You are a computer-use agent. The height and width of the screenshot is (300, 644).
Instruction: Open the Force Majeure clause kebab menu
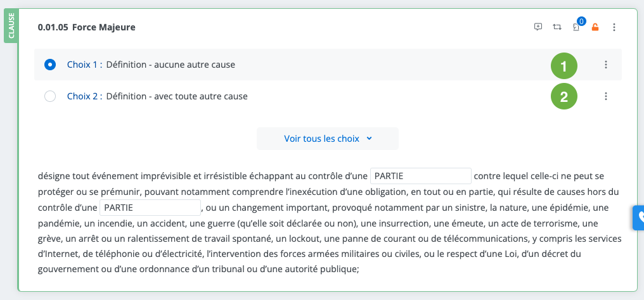tap(614, 27)
